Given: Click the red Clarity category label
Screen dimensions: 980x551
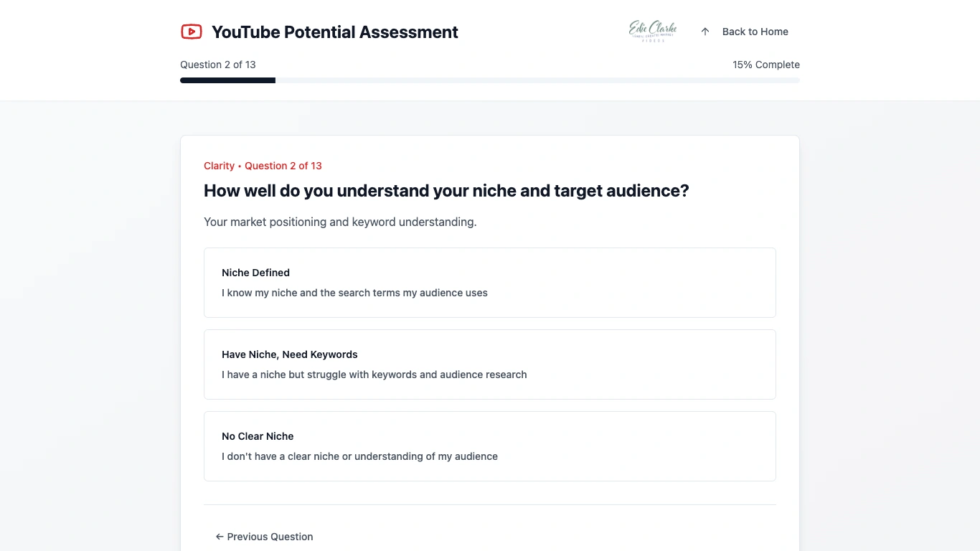Looking at the screenshot, I should [x=219, y=166].
